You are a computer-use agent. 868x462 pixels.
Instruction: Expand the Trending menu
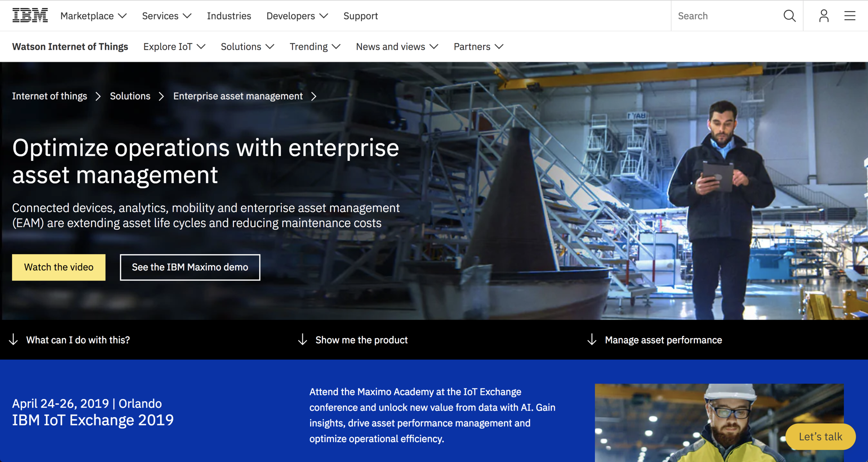[315, 47]
